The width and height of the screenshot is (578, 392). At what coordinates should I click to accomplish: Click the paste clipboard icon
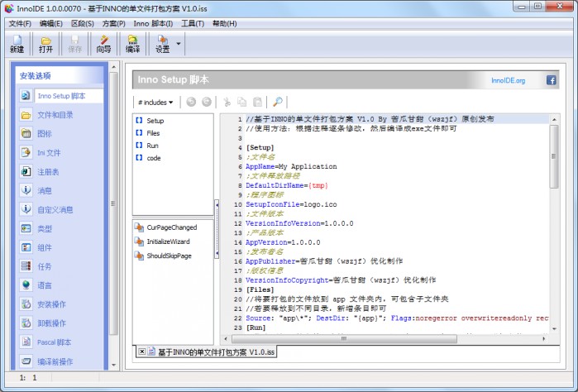click(x=257, y=102)
